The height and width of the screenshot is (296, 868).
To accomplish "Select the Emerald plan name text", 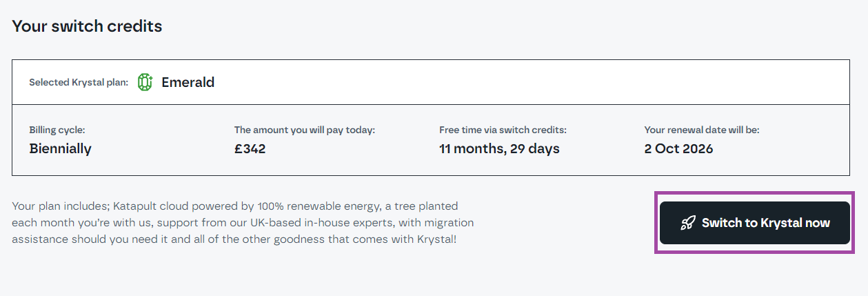I will (x=188, y=82).
